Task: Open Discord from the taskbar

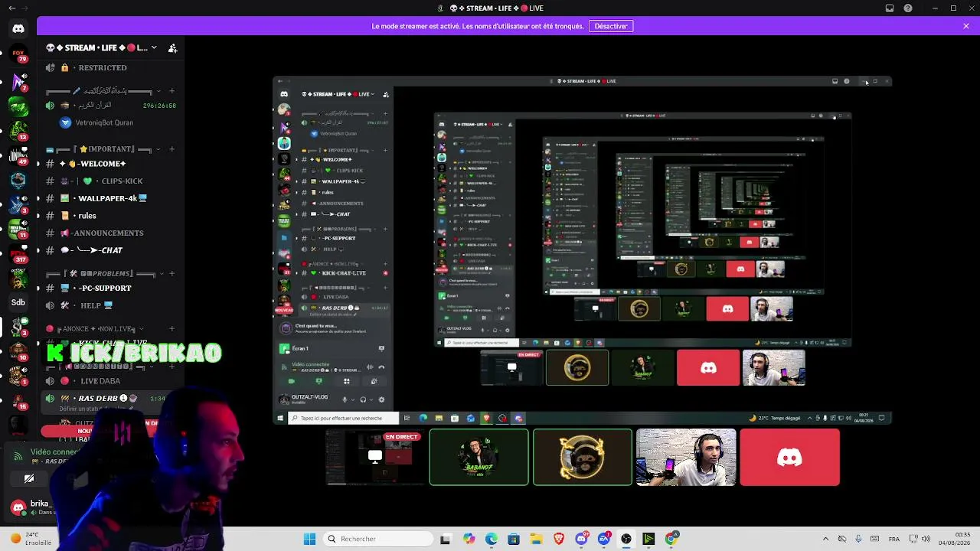Action: (581, 539)
